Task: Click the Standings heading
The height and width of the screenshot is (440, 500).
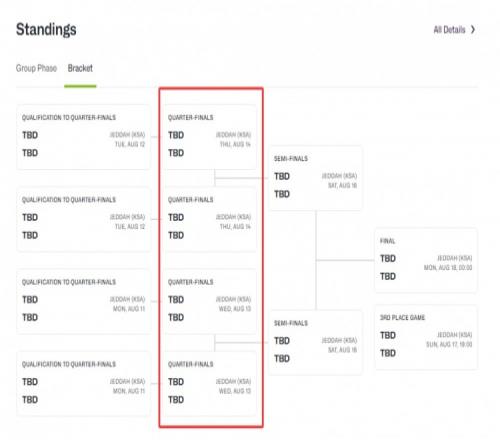Action: click(46, 29)
